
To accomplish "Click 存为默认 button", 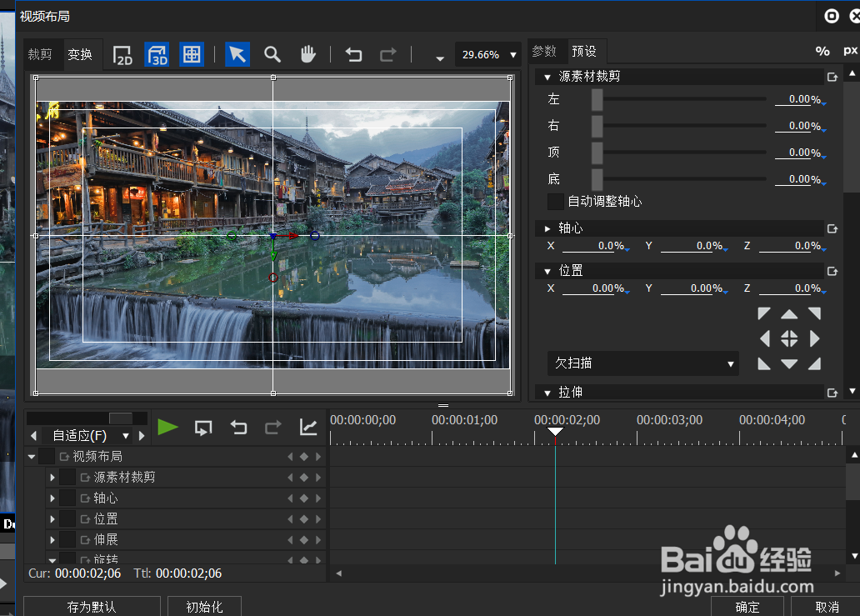I will click(92, 607).
